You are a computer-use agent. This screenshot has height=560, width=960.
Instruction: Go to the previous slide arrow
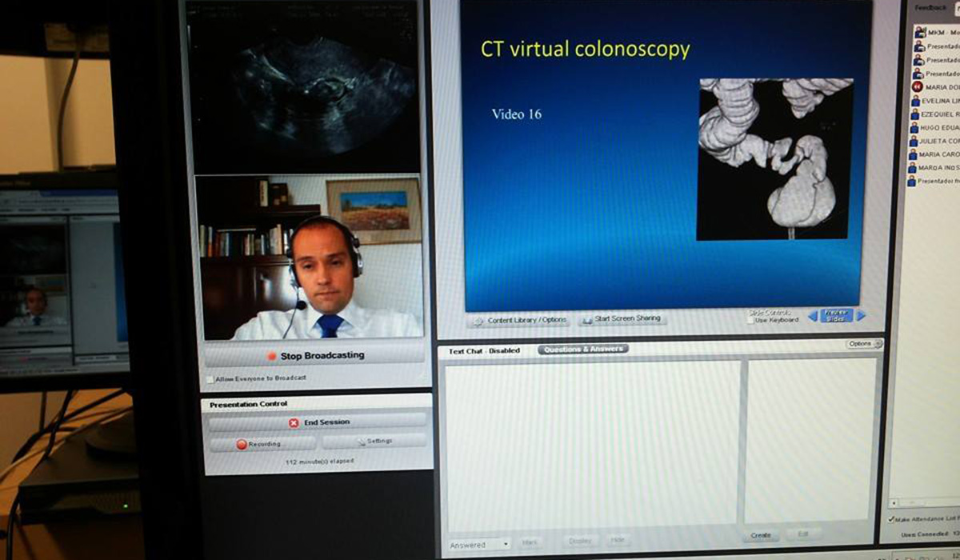tap(813, 316)
